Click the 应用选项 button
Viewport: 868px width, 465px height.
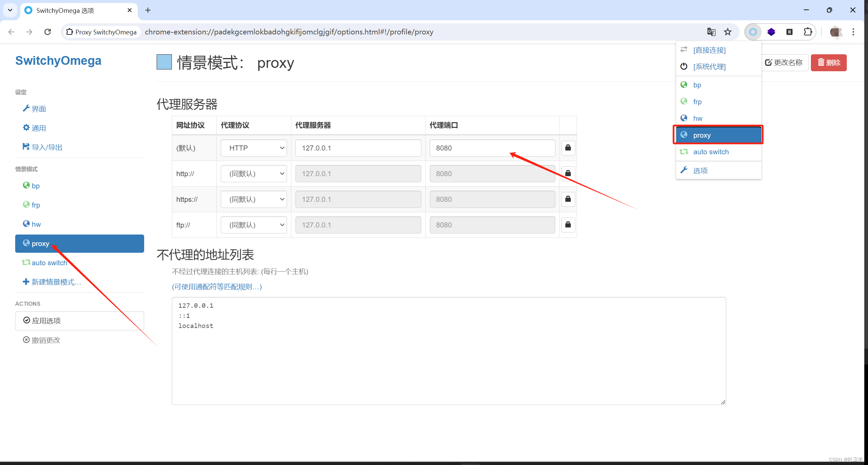coord(79,321)
